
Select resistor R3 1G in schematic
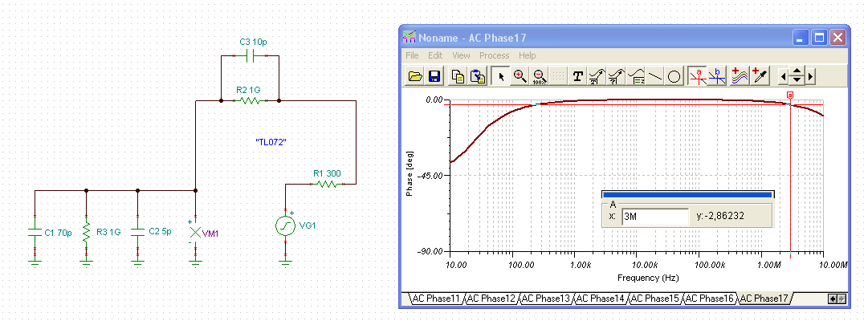click(x=86, y=233)
